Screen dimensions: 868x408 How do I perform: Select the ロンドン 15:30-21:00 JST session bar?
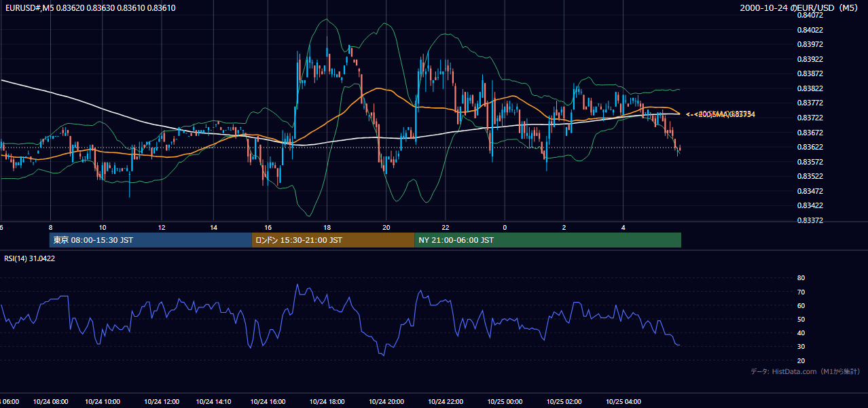[x=333, y=240]
